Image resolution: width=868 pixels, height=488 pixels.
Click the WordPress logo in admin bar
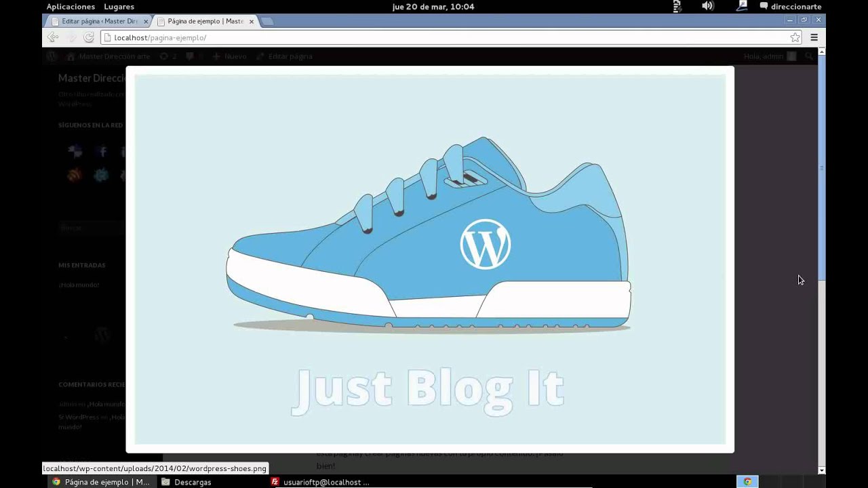point(52,56)
